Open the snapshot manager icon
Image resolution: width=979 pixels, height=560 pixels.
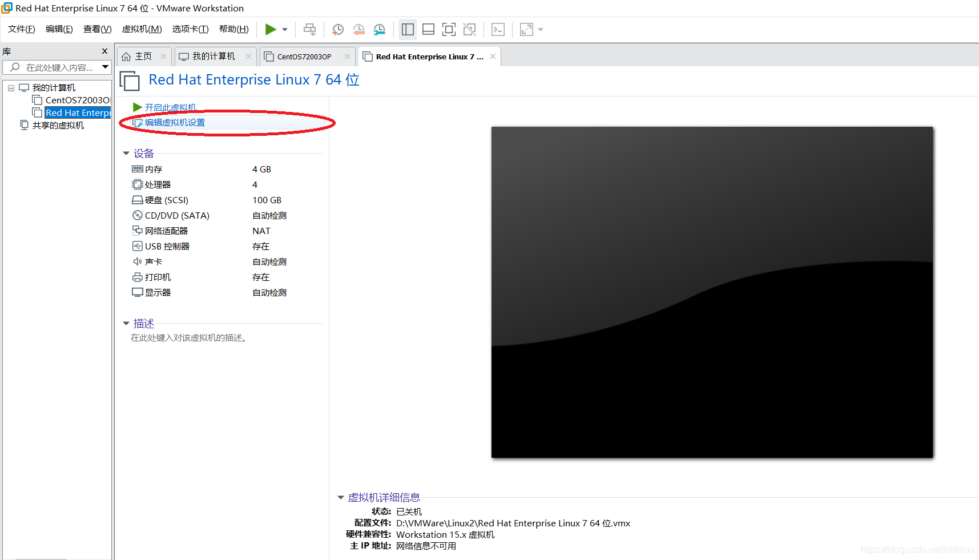tap(380, 29)
